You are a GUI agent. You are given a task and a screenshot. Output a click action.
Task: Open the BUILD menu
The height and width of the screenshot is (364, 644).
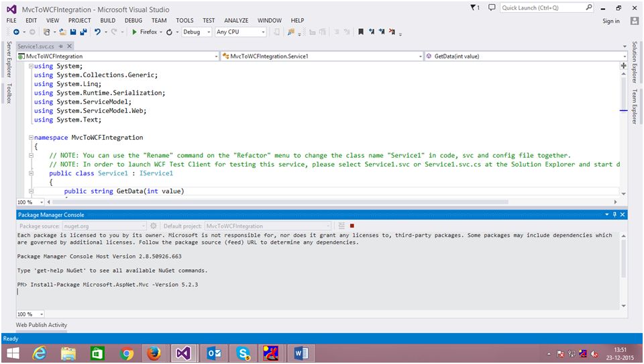(107, 21)
